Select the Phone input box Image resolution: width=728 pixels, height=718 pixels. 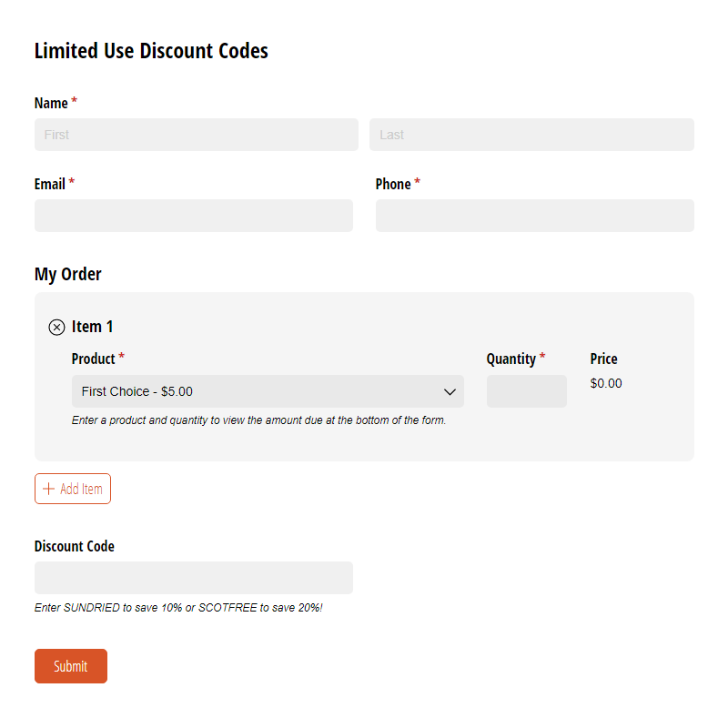pyautogui.click(x=535, y=216)
